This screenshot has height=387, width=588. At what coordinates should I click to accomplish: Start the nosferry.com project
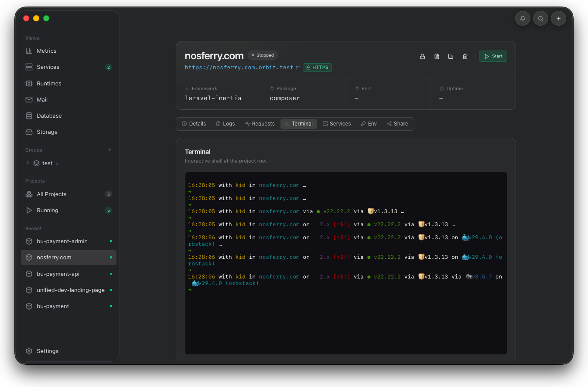[x=493, y=56]
